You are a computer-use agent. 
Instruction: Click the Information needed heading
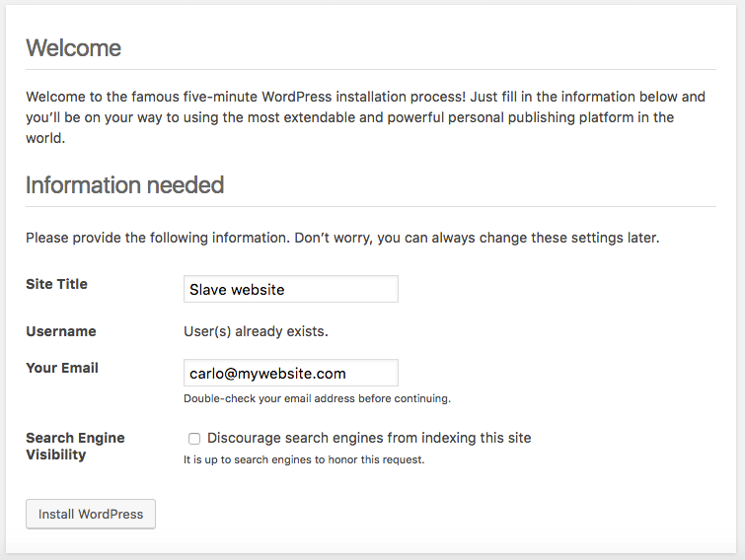[124, 185]
